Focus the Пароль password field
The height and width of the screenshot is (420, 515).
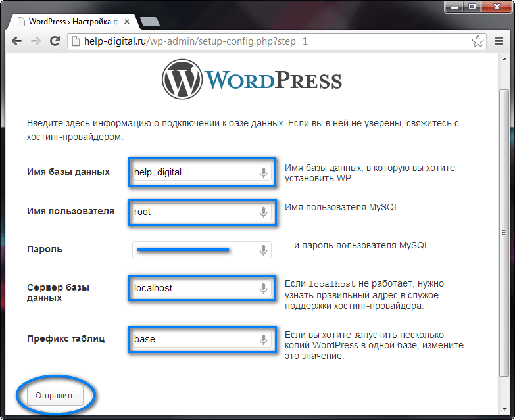pyautogui.click(x=202, y=250)
